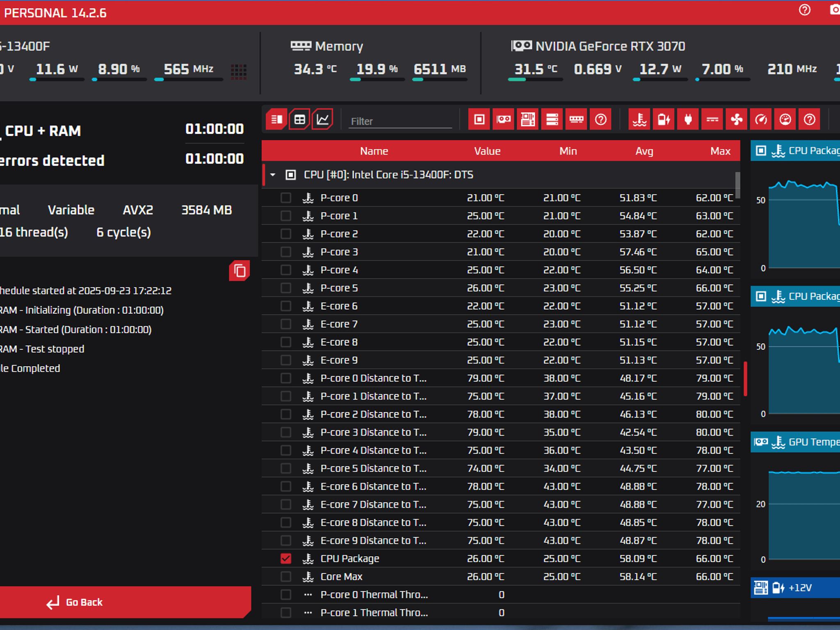Image resolution: width=840 pixels, height=630 pixels.
Task: Filter by frequency speedometer icon
Action: click(x=761, y=119)
